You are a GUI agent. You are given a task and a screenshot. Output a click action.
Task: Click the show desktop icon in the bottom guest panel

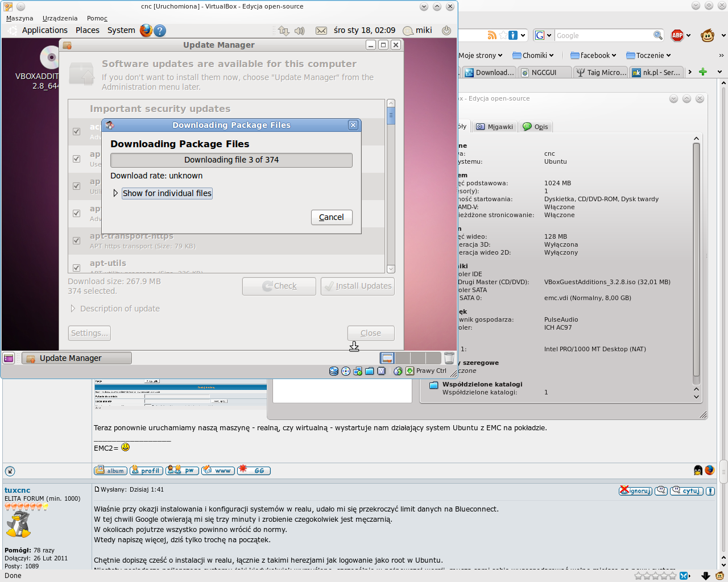pos(9,358)
